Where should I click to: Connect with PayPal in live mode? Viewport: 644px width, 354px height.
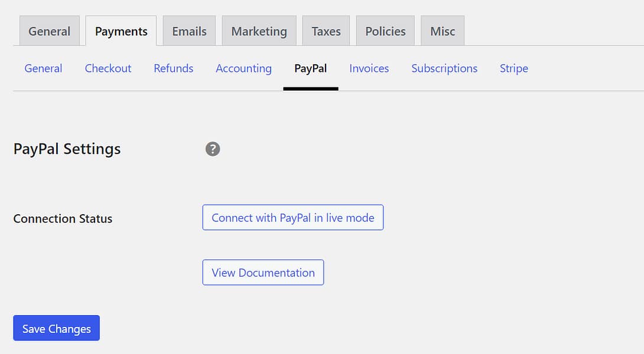292,217
